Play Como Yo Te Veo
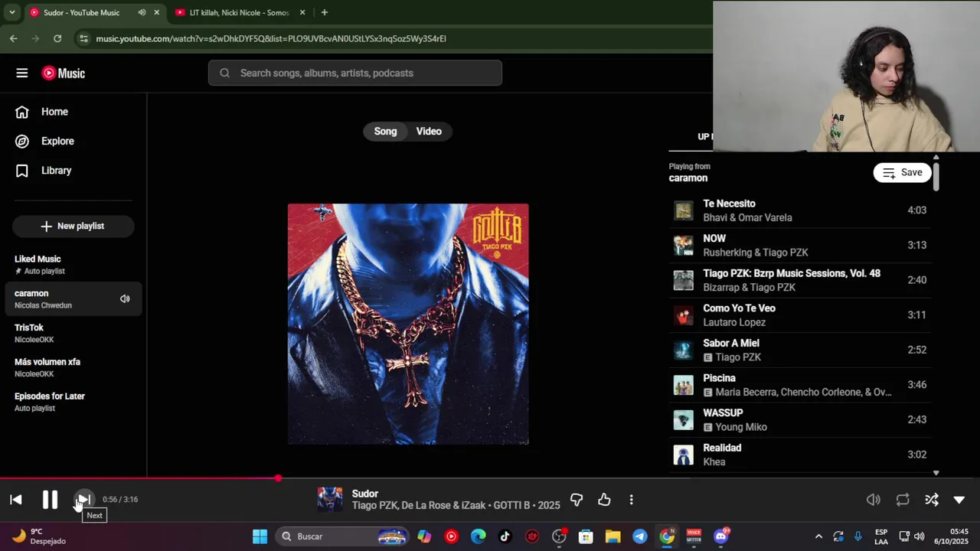The image size is (980, 551). coord(800,315)
